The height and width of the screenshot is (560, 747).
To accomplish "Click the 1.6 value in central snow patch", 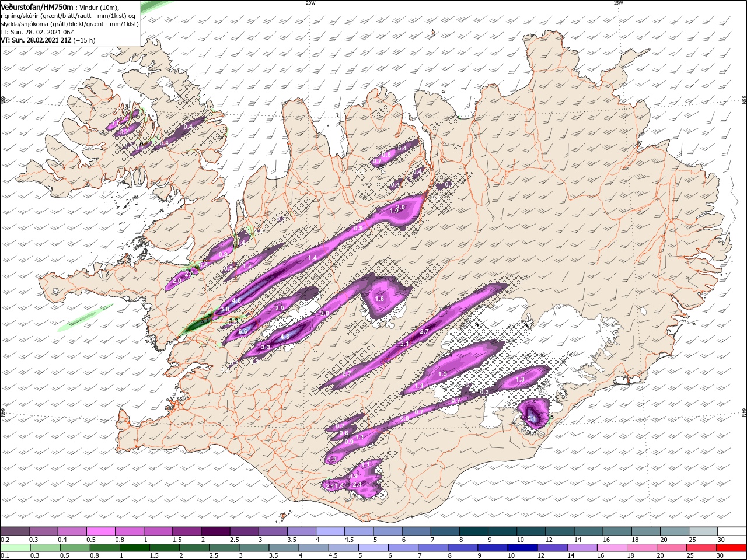I will click(x=379, y=299).
